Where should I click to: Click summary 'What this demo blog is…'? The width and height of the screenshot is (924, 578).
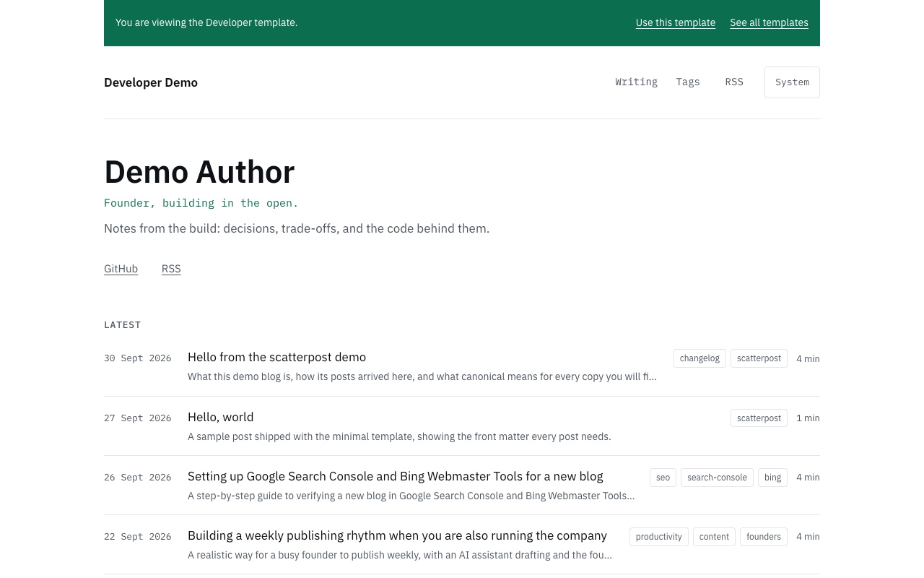click(422, 376)
